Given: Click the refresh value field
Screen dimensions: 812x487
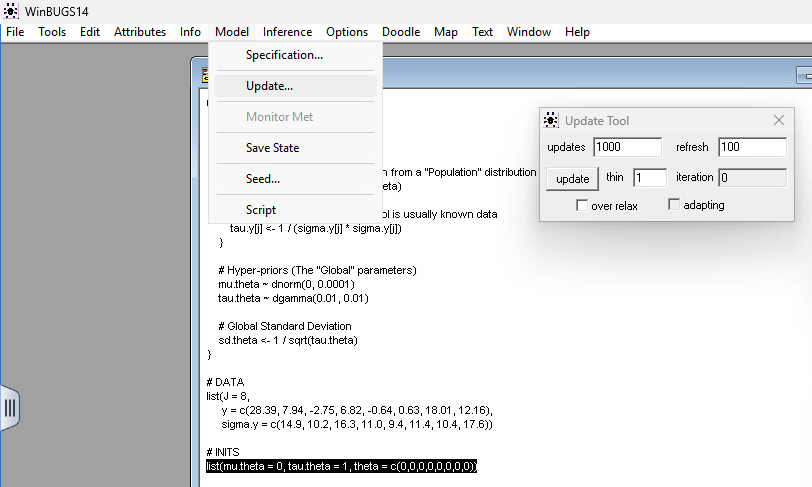Looking at the screenshot, I should [751, 147].
